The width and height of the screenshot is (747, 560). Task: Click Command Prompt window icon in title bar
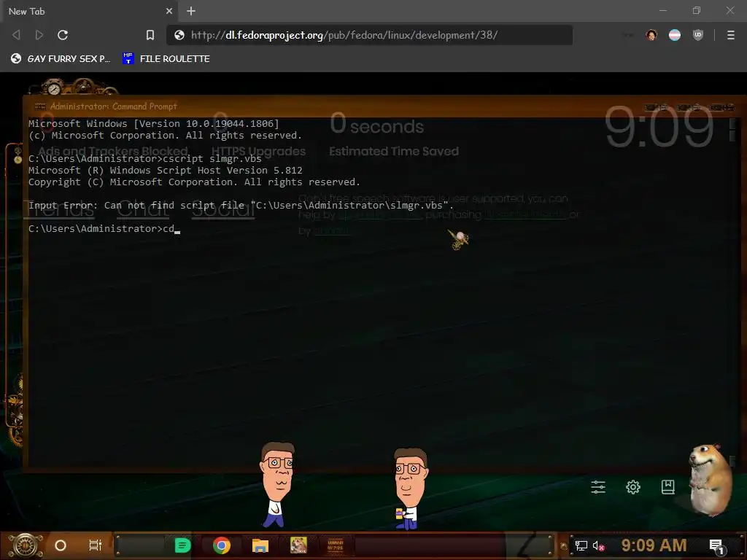pos(40,106)
